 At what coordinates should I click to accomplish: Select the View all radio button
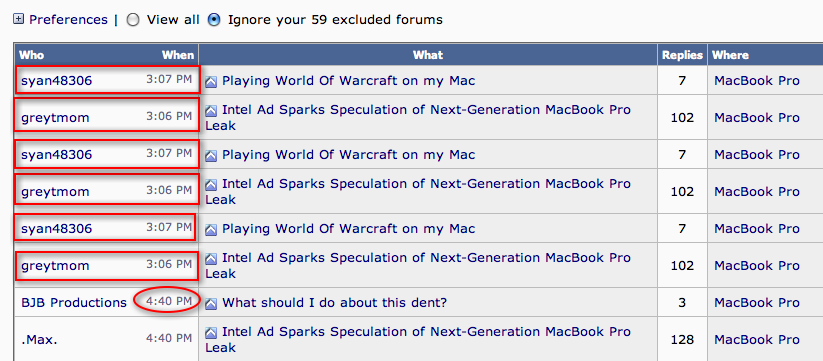tap(133, 20)
